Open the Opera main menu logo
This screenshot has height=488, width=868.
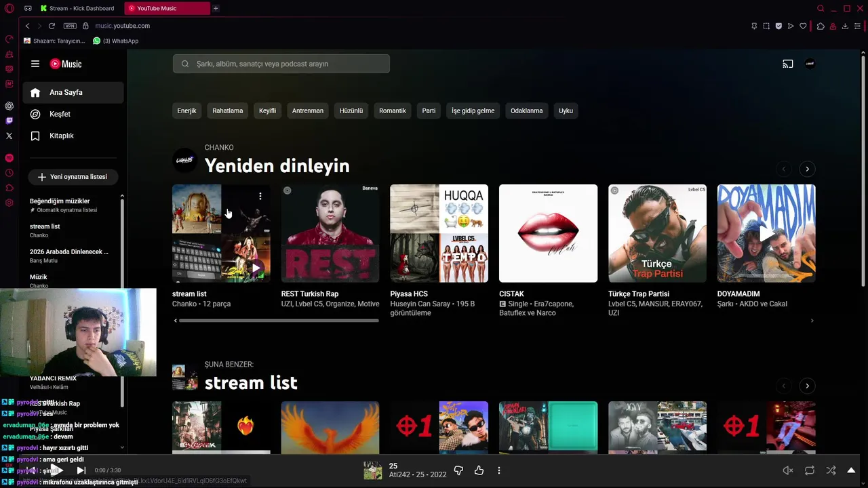(9, 8)
